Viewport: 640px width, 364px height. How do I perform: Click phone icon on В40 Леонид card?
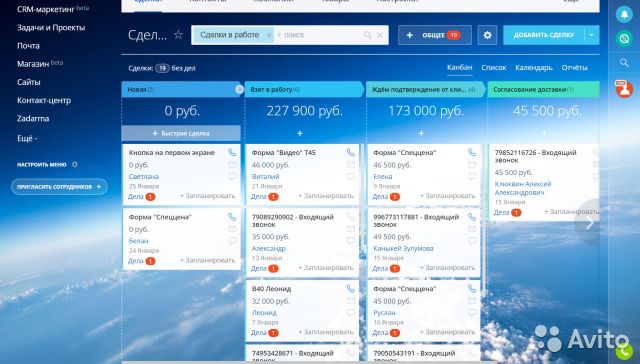click(x=351, y=289)
